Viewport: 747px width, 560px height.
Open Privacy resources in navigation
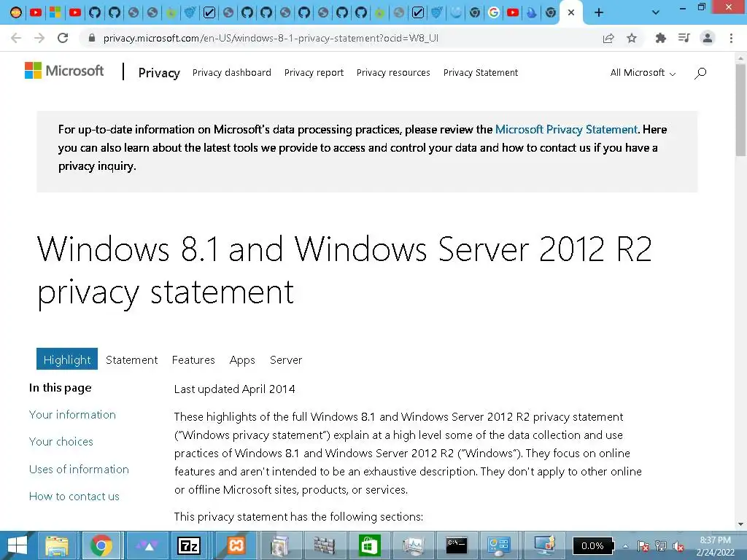[x=393, y=72]
